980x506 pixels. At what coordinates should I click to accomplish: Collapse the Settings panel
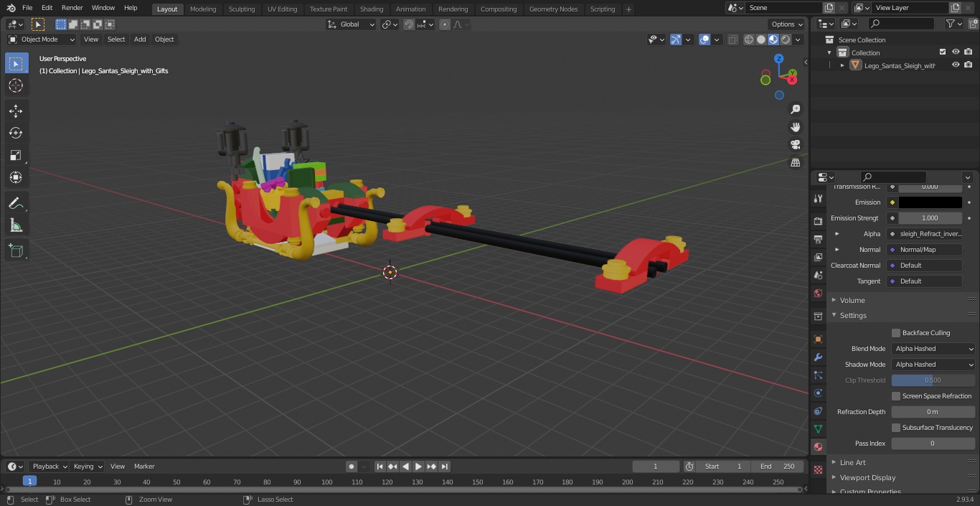[853, 316]
